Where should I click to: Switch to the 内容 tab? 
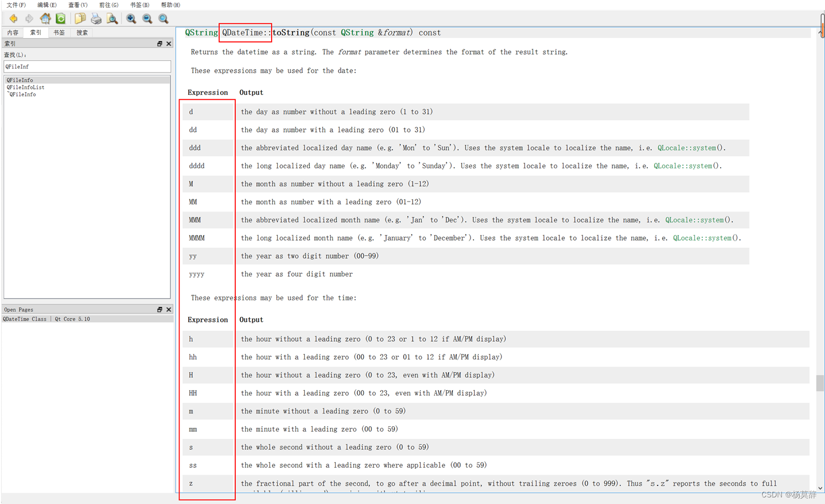[13, 33]
